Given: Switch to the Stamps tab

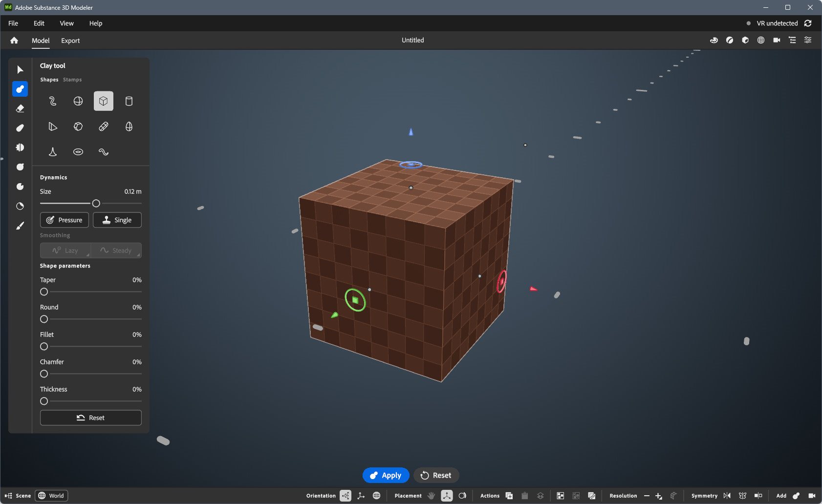Looking at the screenshot, I should (x=72, y=80).
